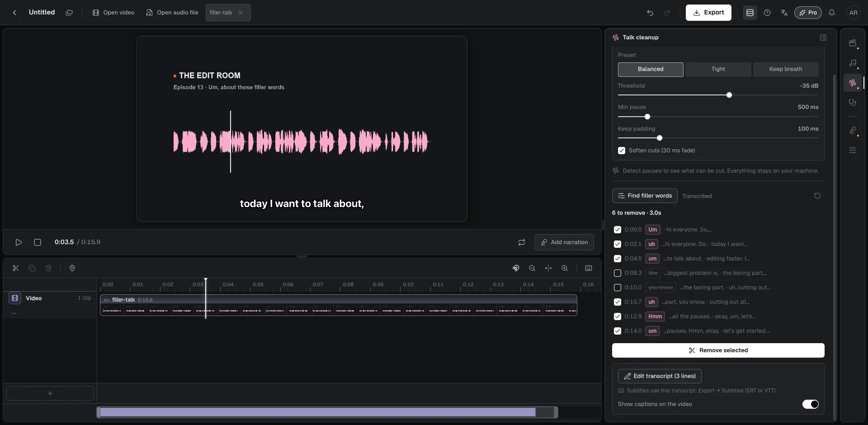This screenshot has height=425, width=868.
Task: Open video from the top bar
Action: (113, 13)
